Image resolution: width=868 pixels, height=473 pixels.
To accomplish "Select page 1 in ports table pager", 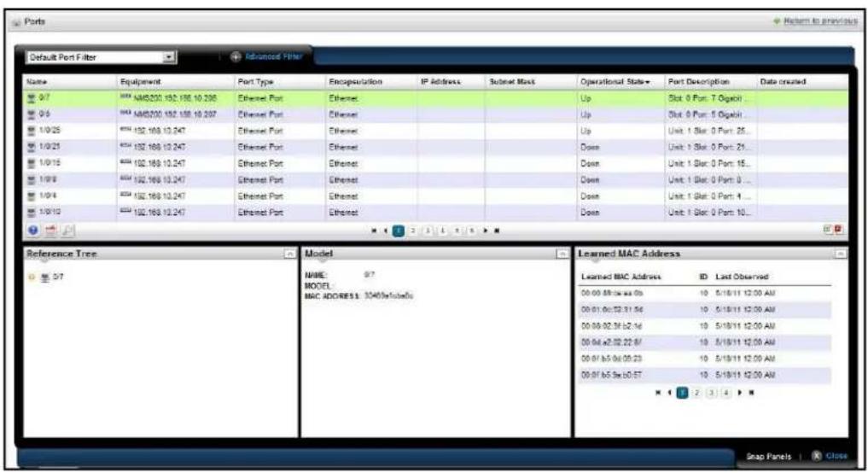I will tap(398, 231).
